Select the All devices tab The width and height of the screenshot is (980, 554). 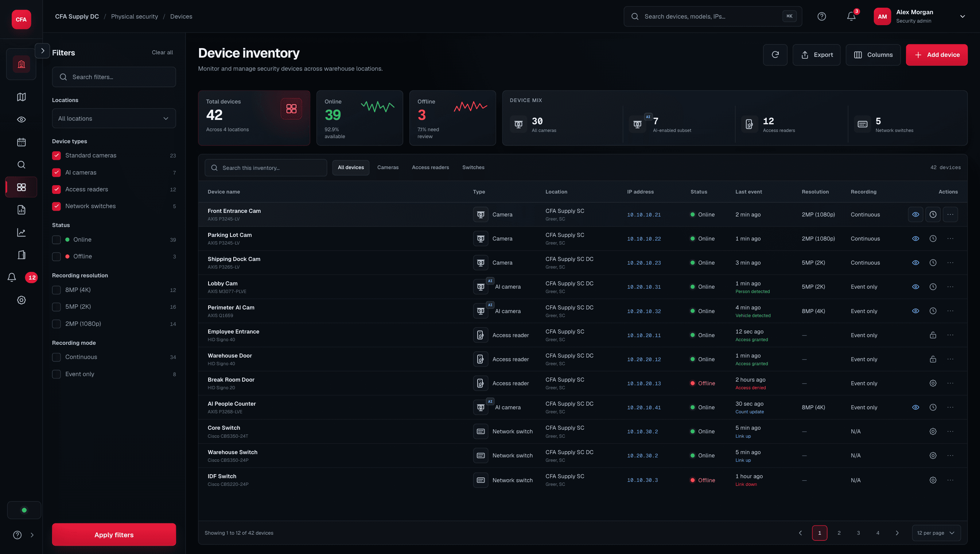pos(350,167)
